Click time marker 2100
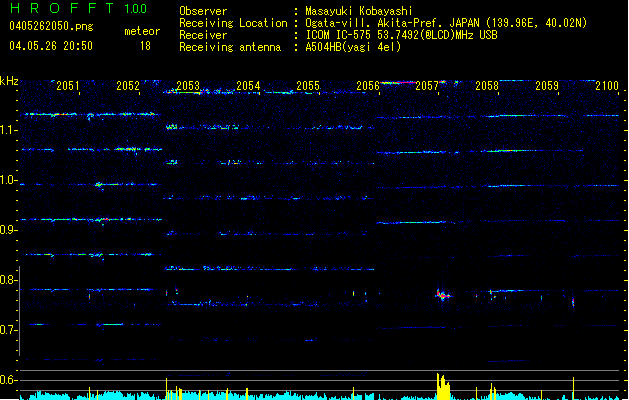 pyautogui.click(x=607, y=86)
